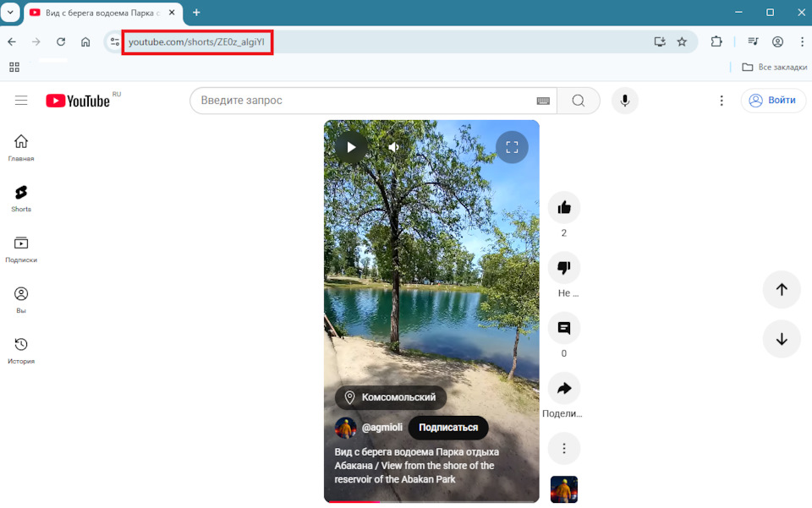The image size is (812, 508).
Task: Open the three-dot options beside the video
Action: click(x=564, y=449)
